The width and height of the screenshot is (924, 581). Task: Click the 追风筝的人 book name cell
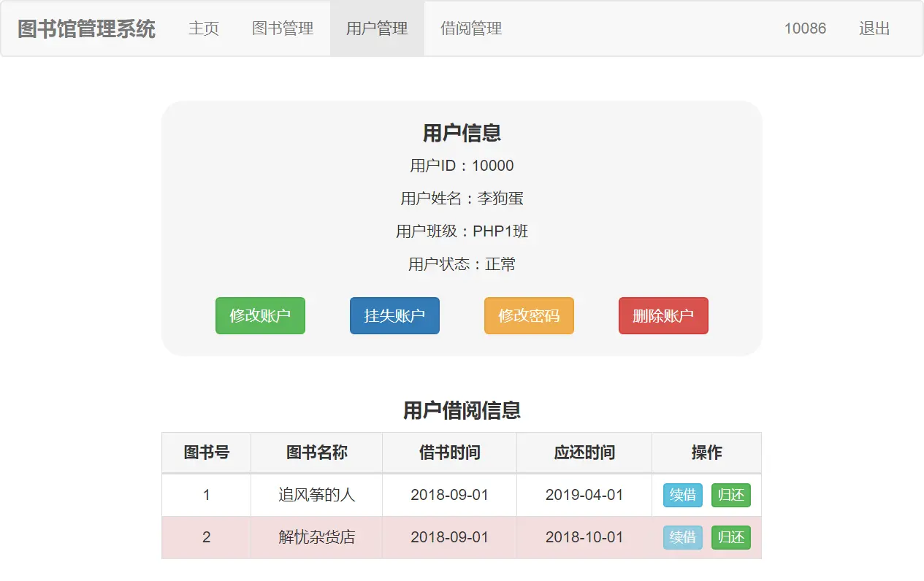pyautogui.click(x=316, y=495)
